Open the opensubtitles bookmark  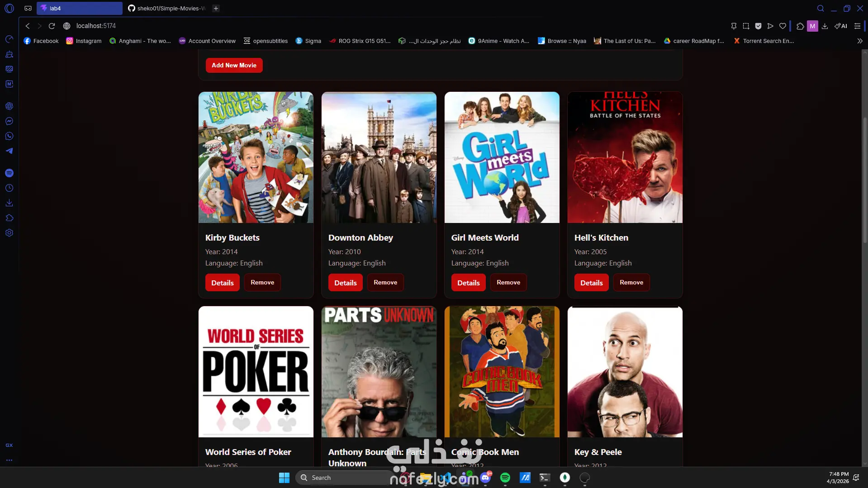[x=266, y=41]
